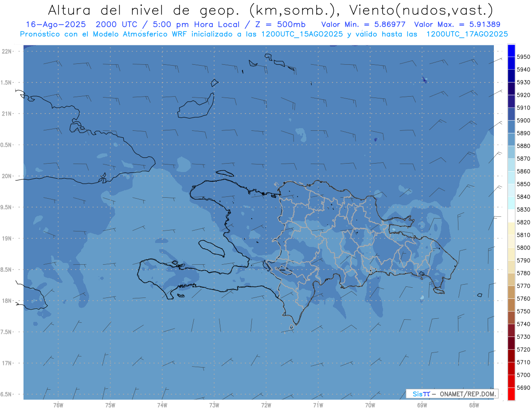Click the 19N latitude axis label
The height and width of the screenshot is (411, 532).
(x=8, y=239)
